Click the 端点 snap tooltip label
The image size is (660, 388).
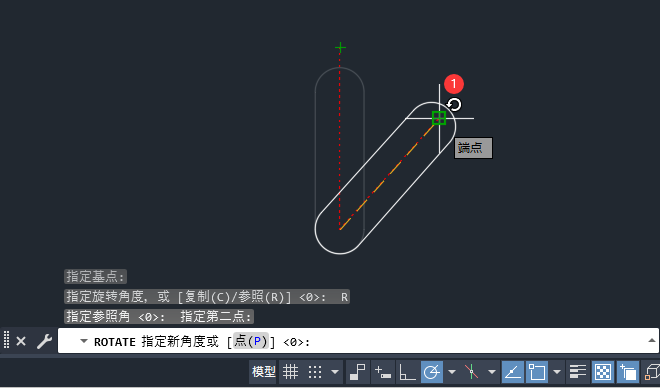[473, 148]
